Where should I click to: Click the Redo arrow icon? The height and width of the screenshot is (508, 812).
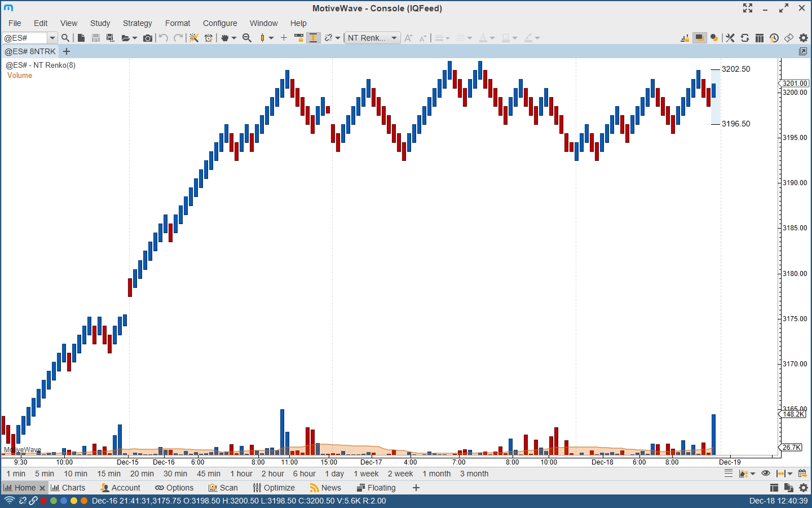coord(178,38)
